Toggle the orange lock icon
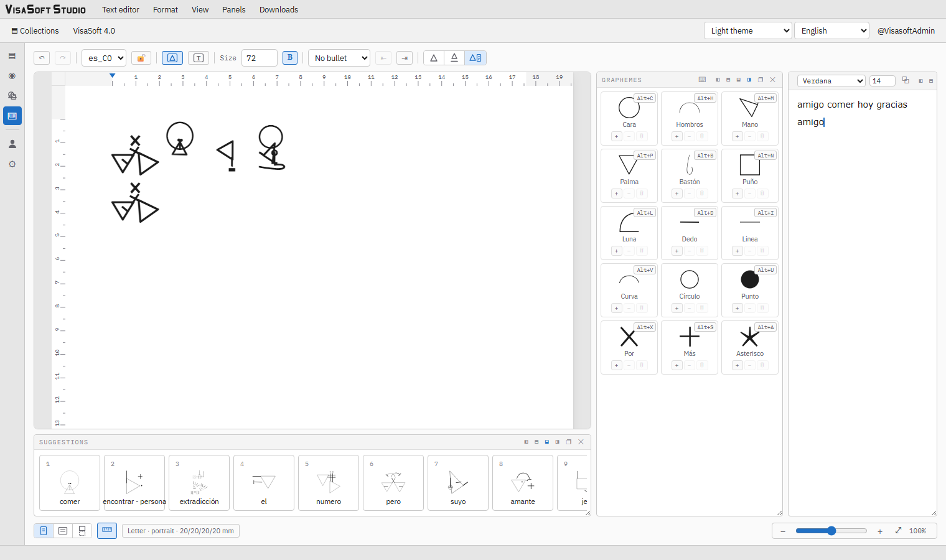Screen dimensions: 946x560 (141, 58)
